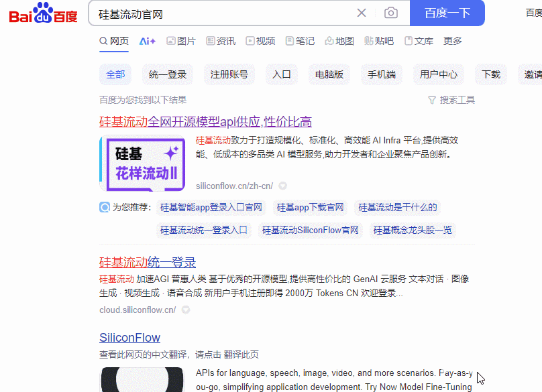Click 硅基流动是干什么的 suggestion
This screenshot has height=392, width=542.
(397, 208)
